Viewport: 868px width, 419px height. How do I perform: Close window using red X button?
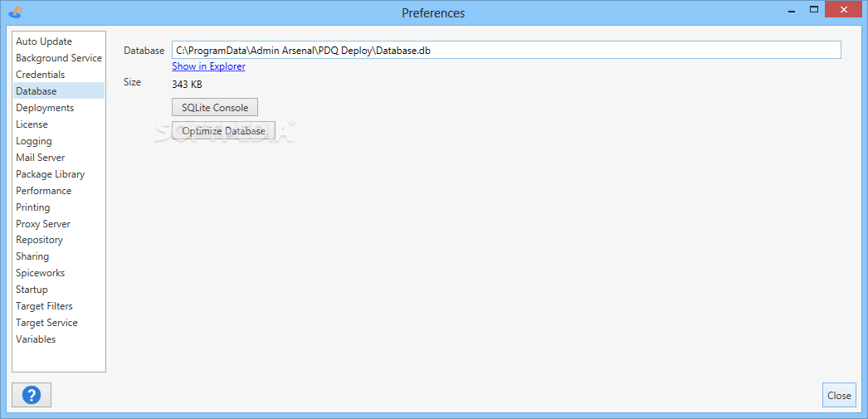pyautogui.click(x=844, y=9)
